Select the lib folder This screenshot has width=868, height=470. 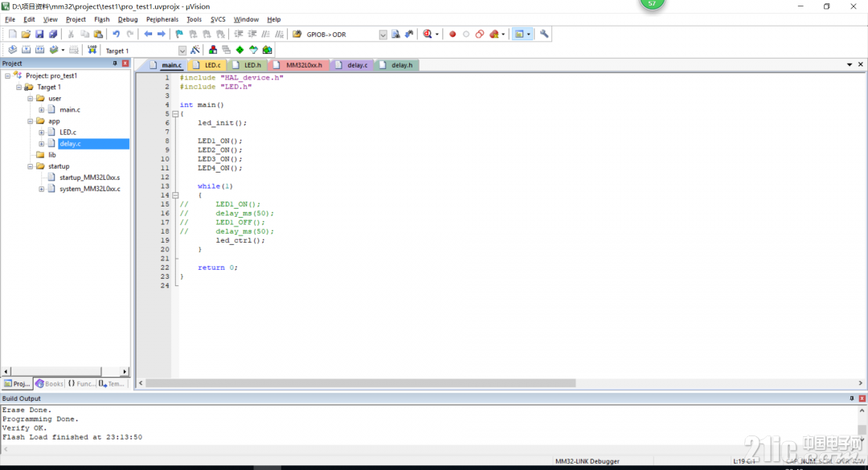tap(52, 156)
